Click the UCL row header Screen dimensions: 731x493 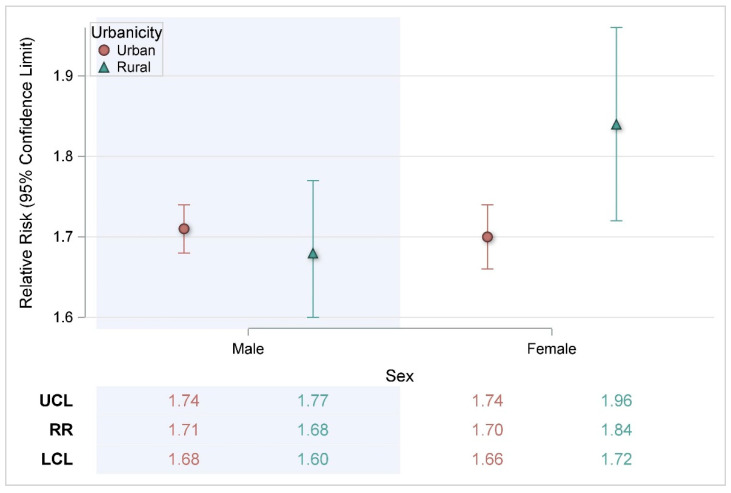pyautogui.click(x=56, y=401)
